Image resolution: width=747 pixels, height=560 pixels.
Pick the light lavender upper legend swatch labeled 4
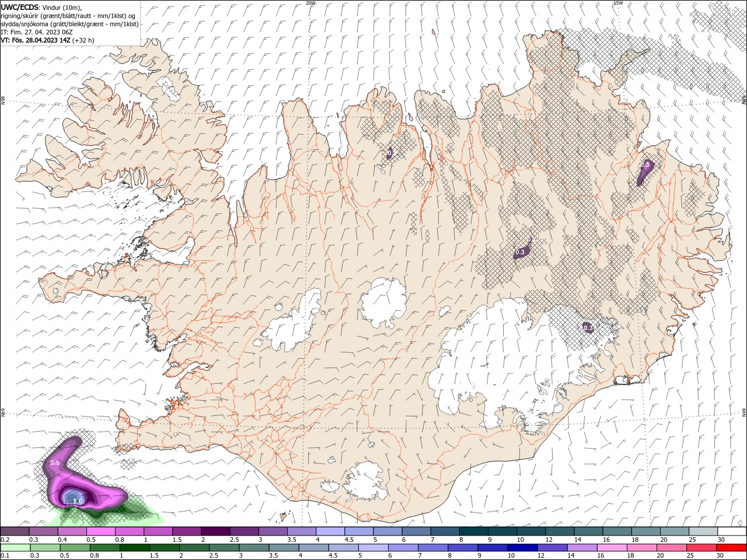(329, 531)
